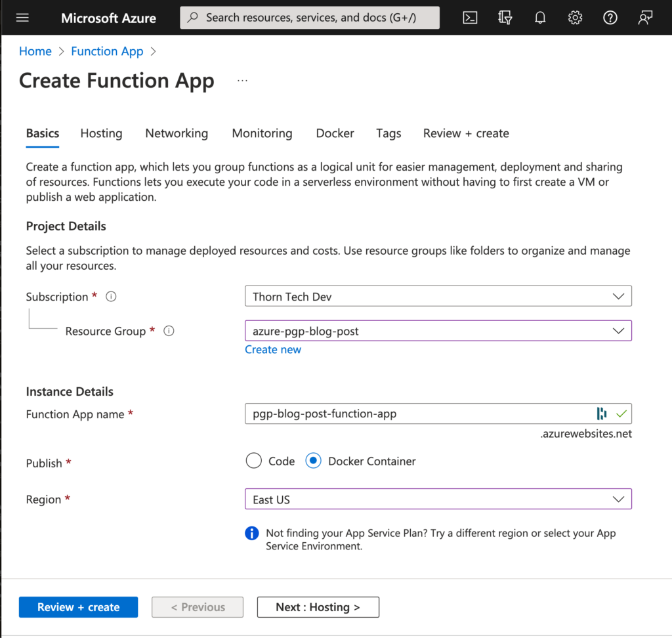Open the notifications bell
Screen dimensions: 672x638
pos(540,18)
